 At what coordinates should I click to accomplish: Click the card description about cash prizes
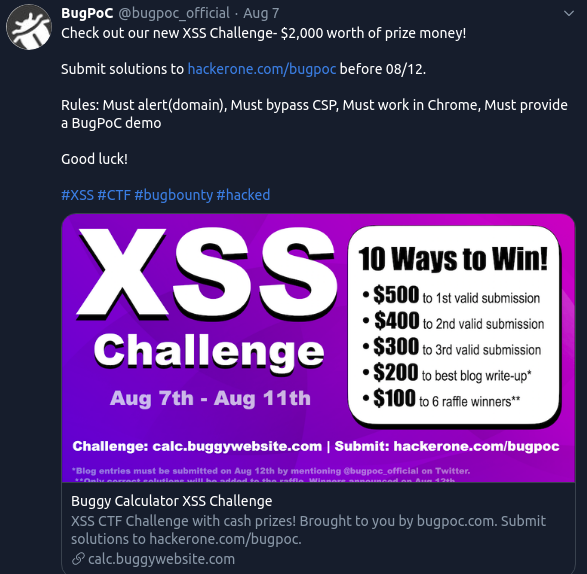coord(308,530)
